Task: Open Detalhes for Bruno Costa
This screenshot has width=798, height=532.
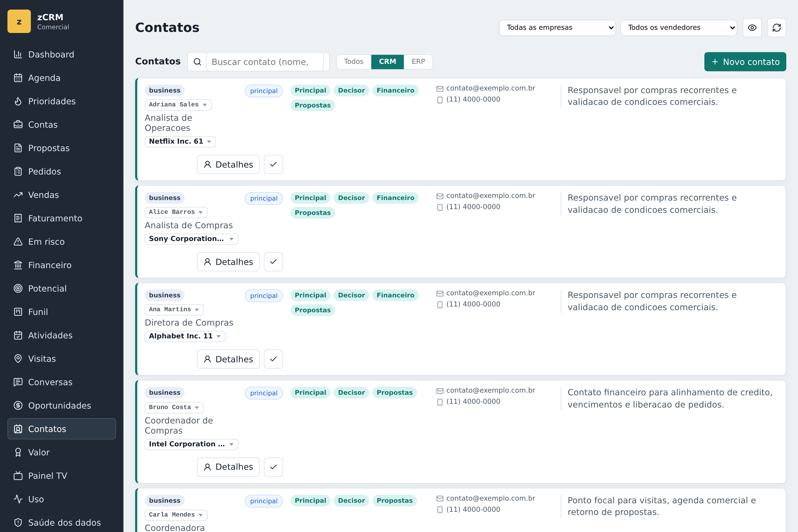Action: click(x=228, y=467)
